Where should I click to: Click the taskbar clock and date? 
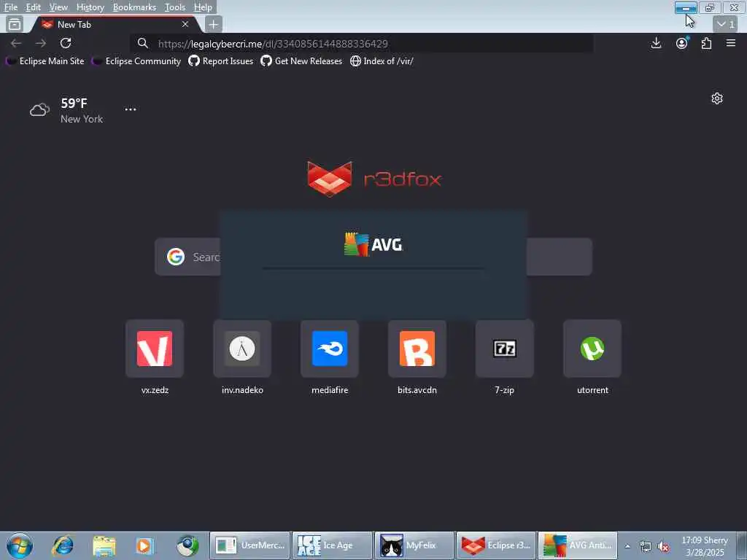click(705, 546)
